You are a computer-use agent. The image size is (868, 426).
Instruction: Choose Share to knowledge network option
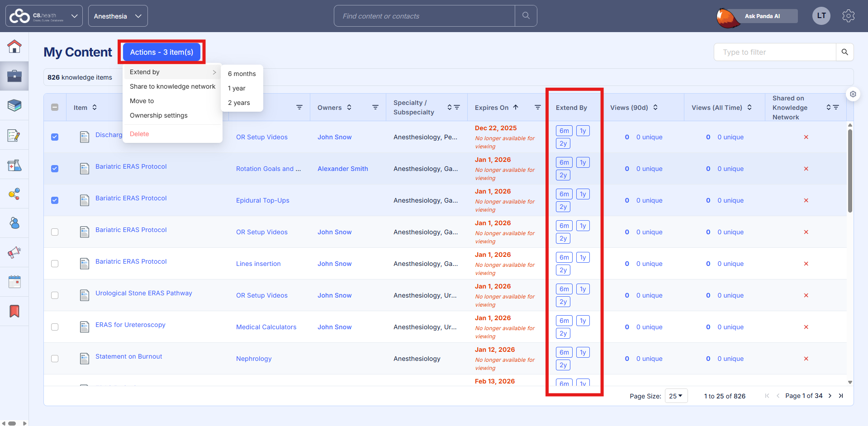pyautogui.click(x=172, y=86)
